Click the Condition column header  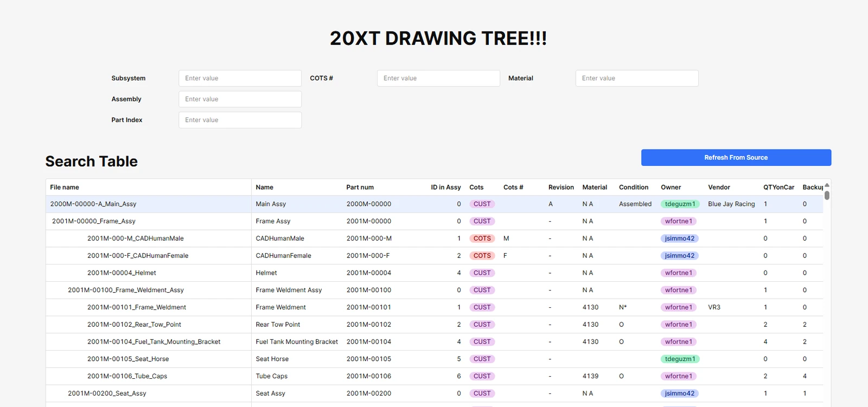pyautogui.click(x=634, y=188)
